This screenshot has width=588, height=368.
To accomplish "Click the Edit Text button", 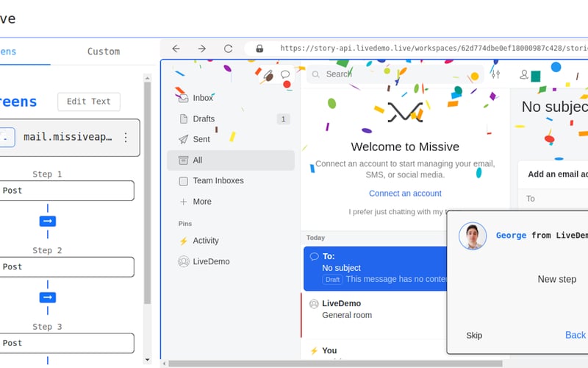I will click(x=89, y=102).
